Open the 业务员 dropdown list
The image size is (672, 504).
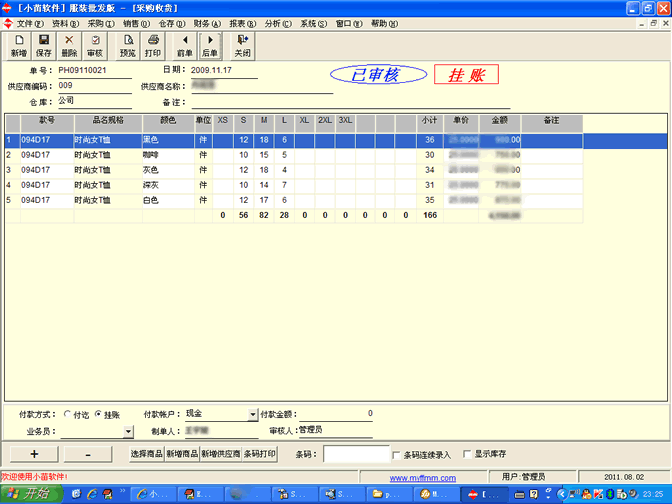(x=128, y=432)
